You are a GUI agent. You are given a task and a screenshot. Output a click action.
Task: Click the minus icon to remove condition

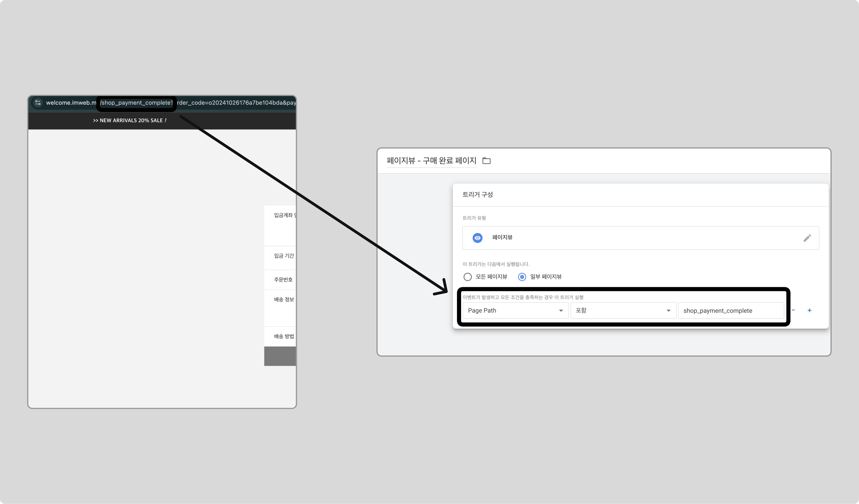coord(793,310)
